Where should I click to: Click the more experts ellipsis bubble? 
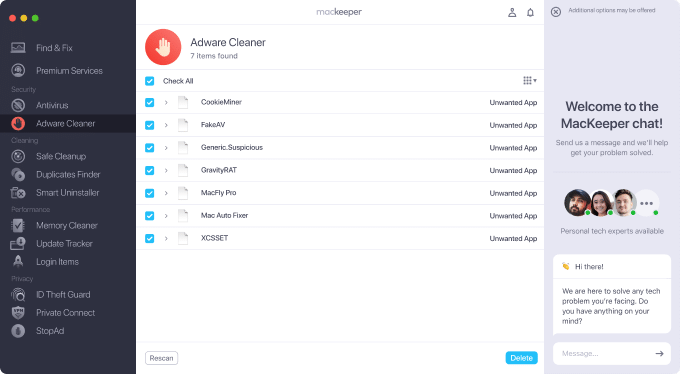646,203
